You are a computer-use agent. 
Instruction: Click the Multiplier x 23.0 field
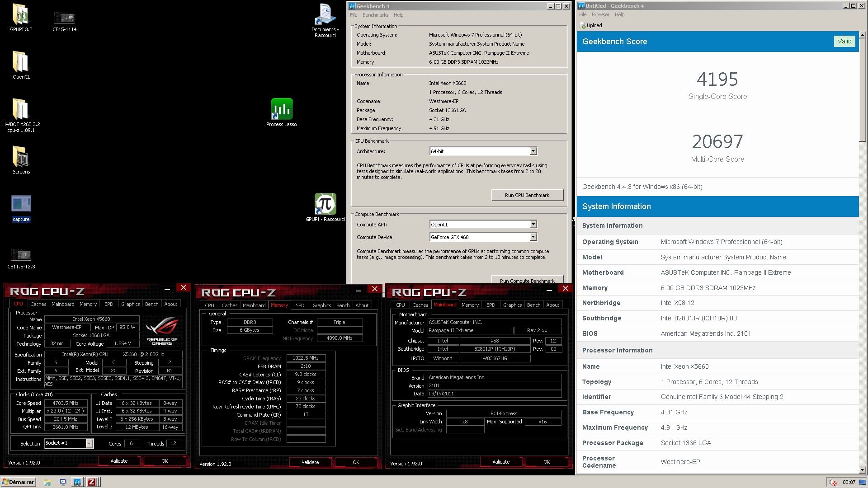click(66, 411)
